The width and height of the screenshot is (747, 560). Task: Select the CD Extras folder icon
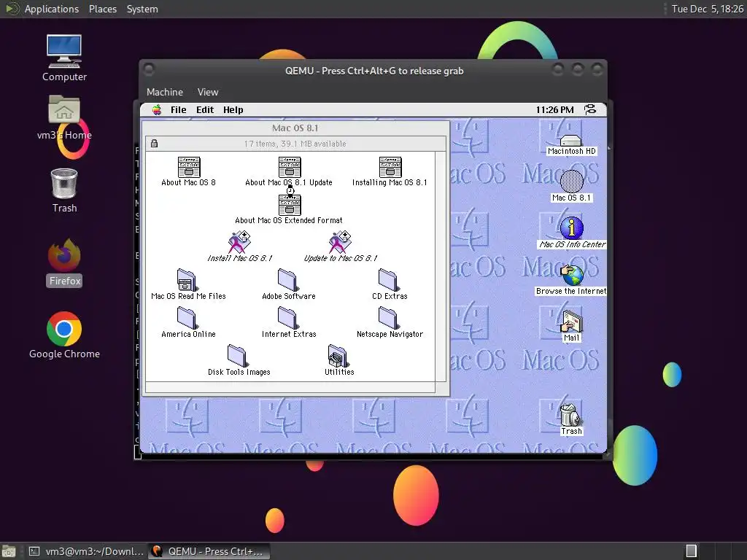pos(388,280)
